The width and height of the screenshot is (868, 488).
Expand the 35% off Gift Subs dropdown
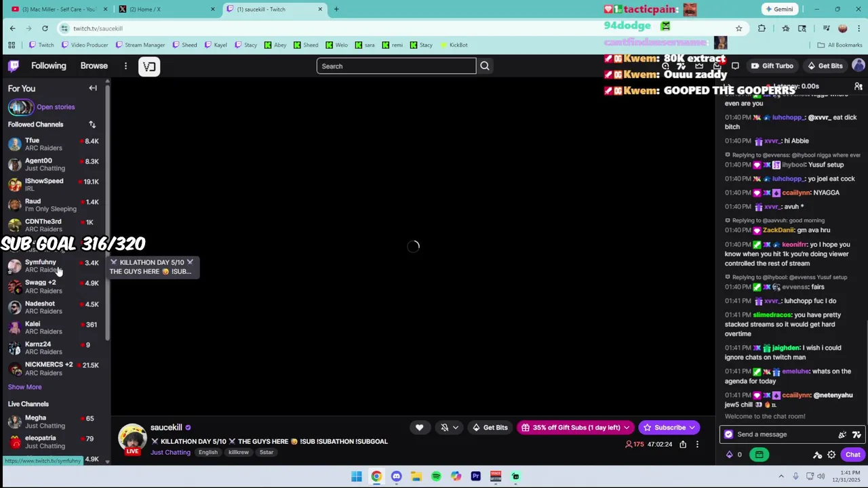pyautogui.click(x=626, y=427)
